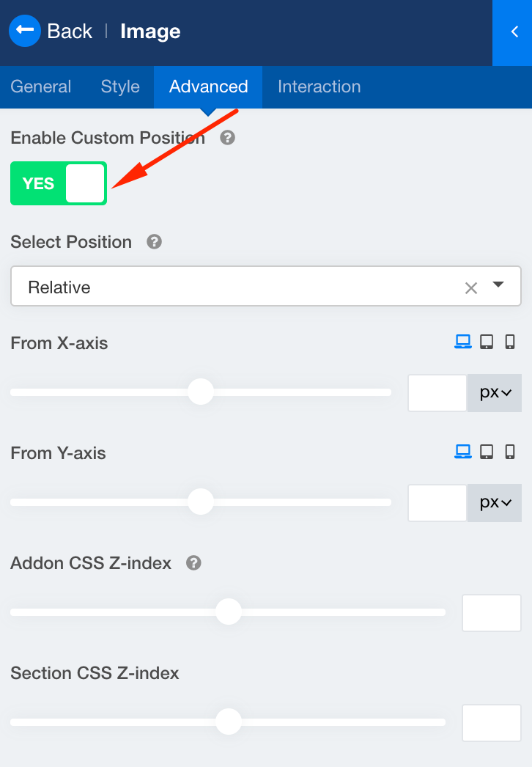Select tablet device icon for Y-axis
This screenshot has width=532, height=767.
487,452
